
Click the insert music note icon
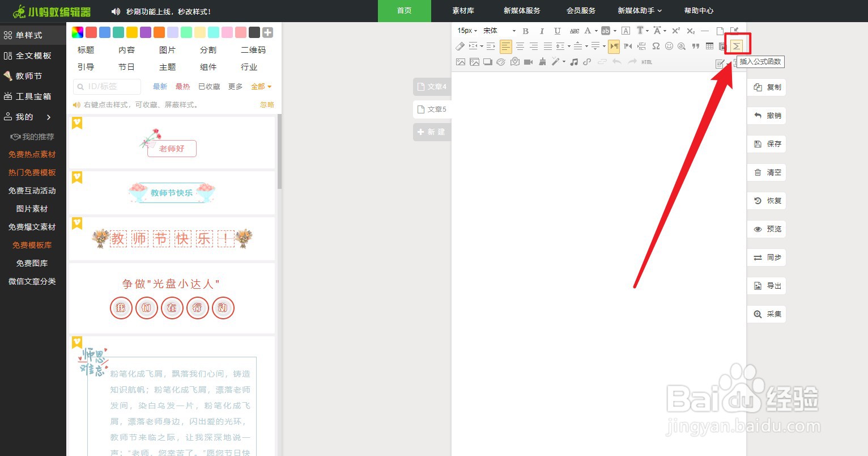coord(574,61)
